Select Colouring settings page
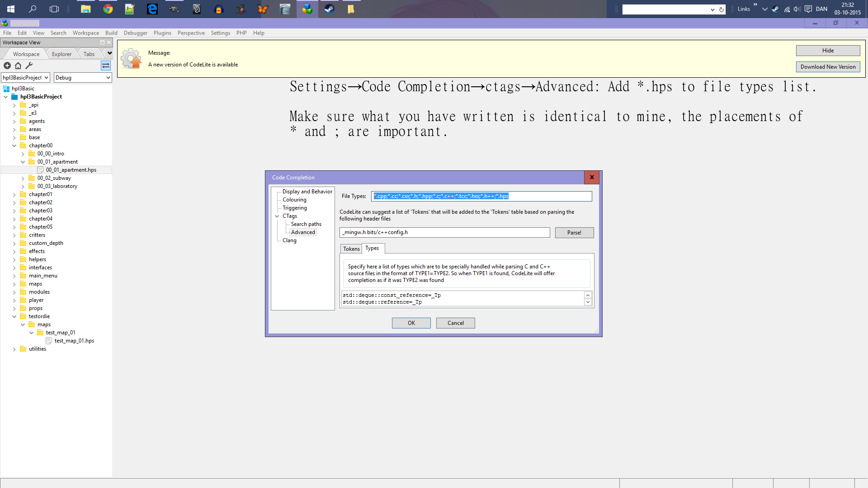Screen dimensions: 868x488 pos(294,200)
